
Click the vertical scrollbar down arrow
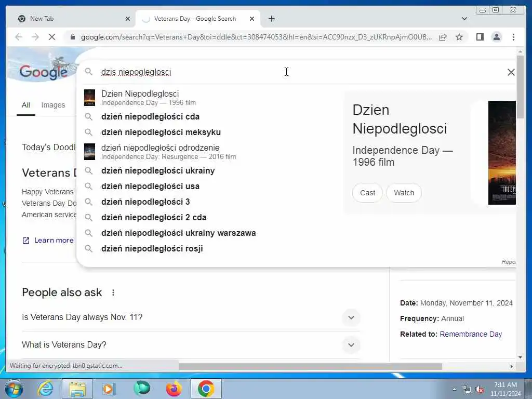(x=520, y=357)
